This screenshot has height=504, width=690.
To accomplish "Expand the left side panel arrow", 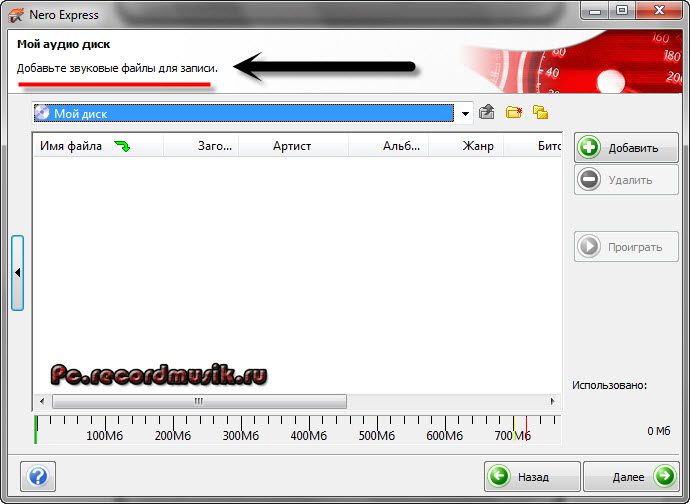I will [x=18, y=273].
